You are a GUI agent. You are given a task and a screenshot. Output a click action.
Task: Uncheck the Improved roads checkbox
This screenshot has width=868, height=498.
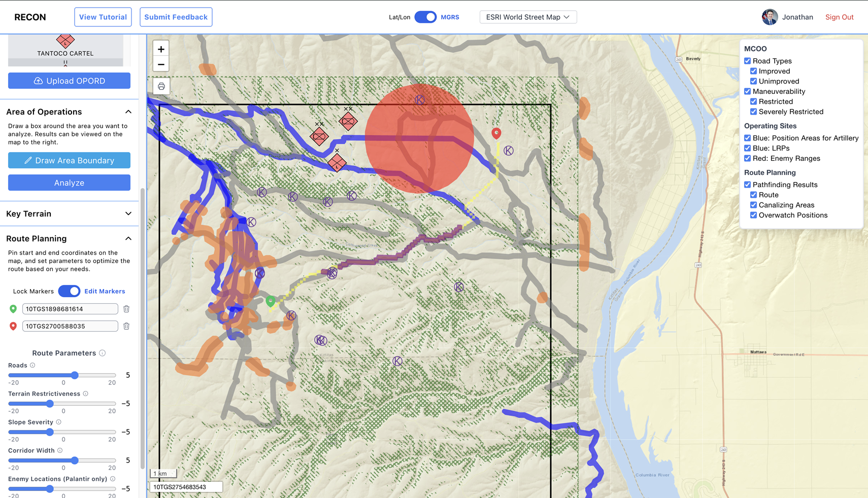753,71
